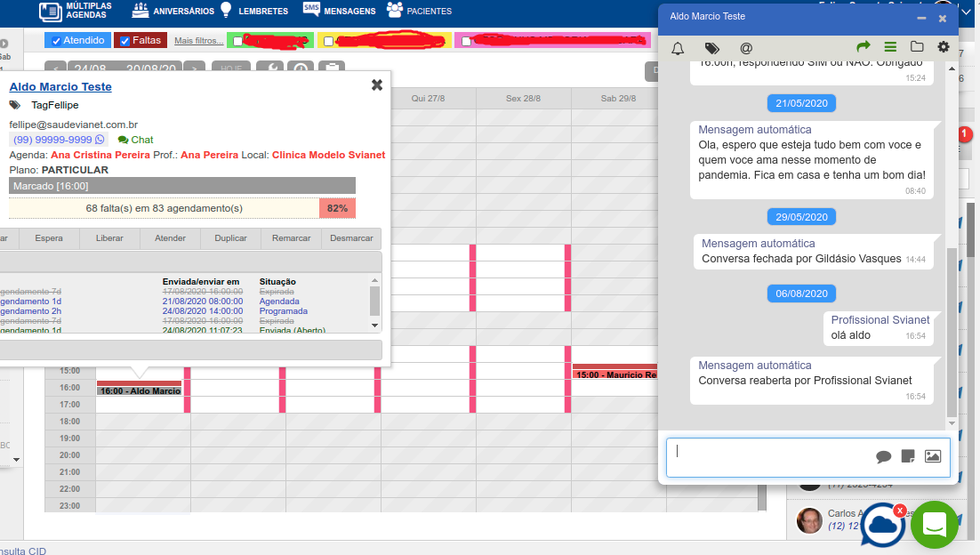Click Agendada status in reminders list
This screenshot has height=555, width=980.
click(x=279, y=302)
